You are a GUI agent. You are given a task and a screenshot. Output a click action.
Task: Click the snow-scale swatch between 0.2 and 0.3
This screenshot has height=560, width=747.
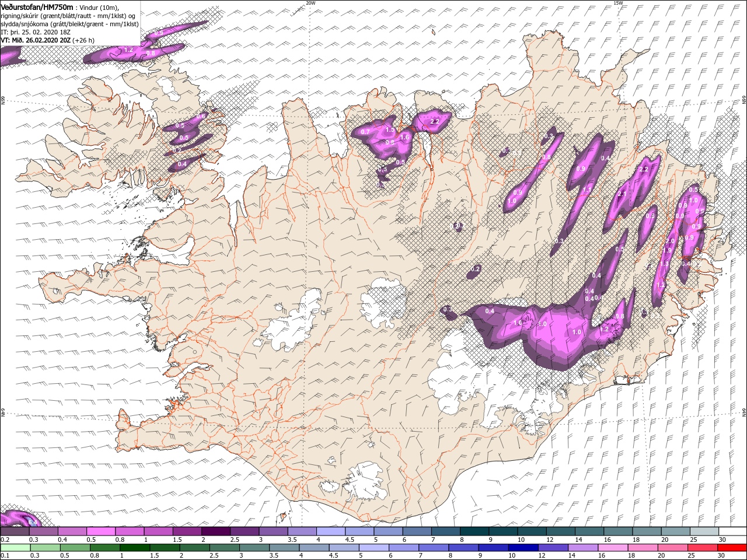(15, 531)
